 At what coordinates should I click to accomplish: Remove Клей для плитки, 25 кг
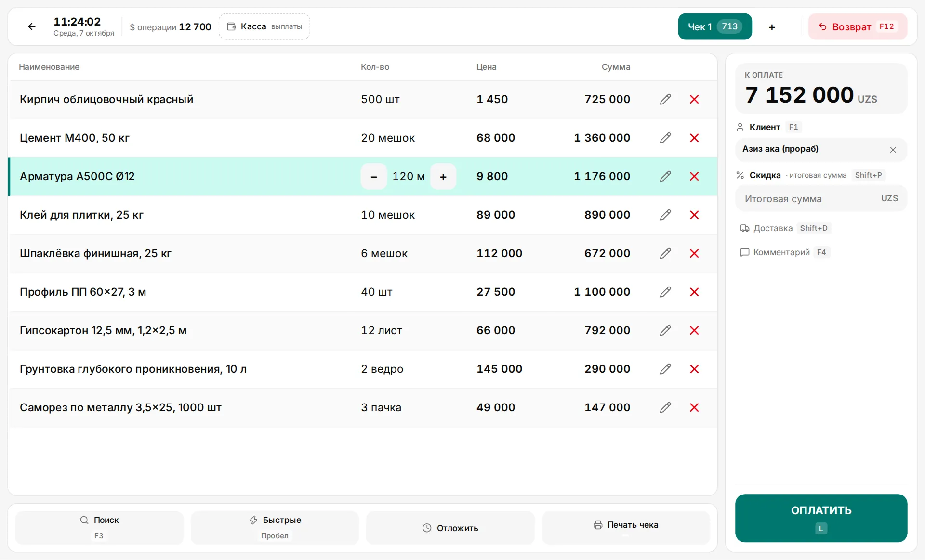[x=694, y=215]
